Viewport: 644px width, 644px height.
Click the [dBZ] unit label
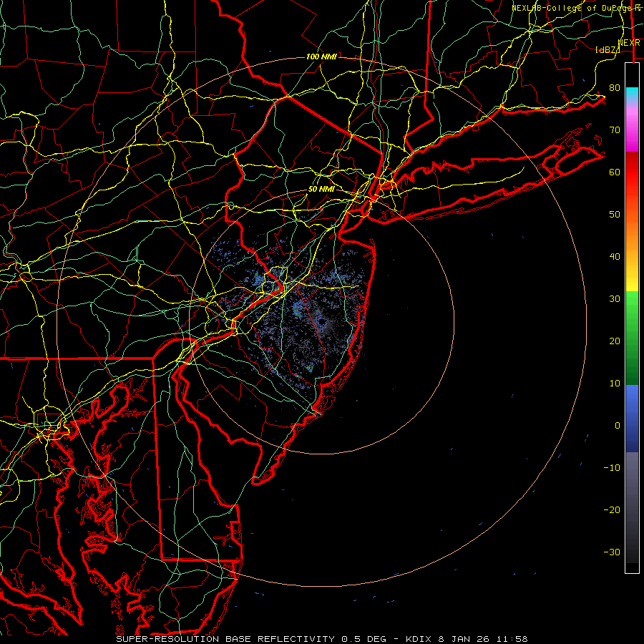[x=608, y=49]
